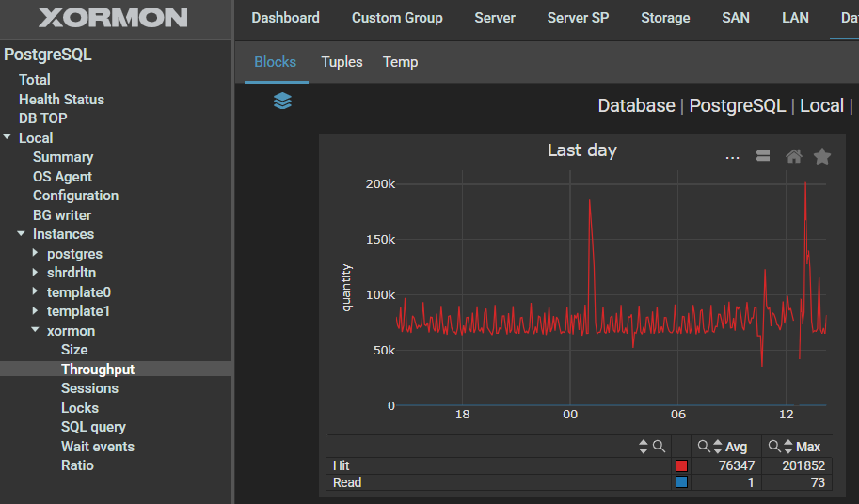
Task: Click the graph's server stack icon
Action: [763, 156]
